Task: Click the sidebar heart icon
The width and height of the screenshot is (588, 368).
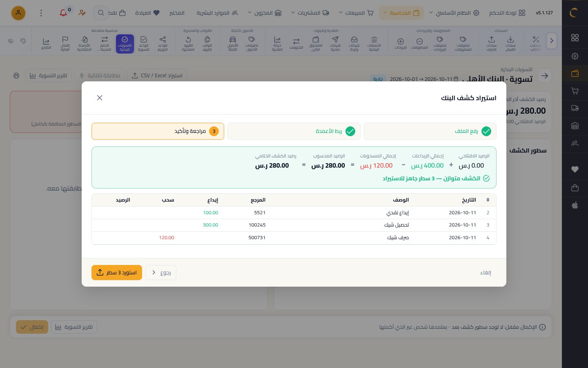Action: pyautogui.click(x=575, y=169)
